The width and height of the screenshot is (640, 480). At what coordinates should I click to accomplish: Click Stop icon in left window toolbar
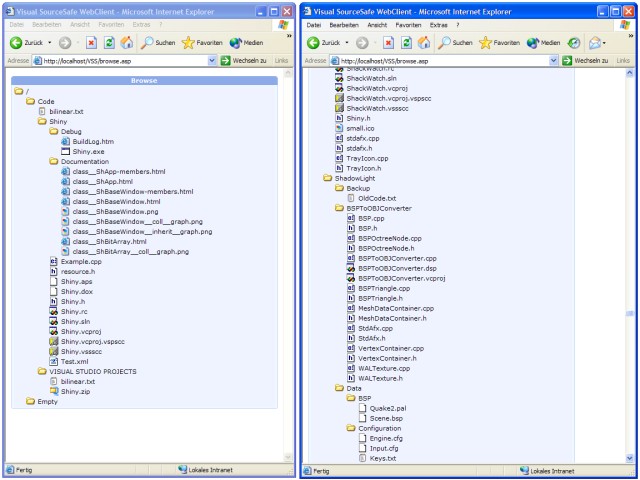pos(91,42)
